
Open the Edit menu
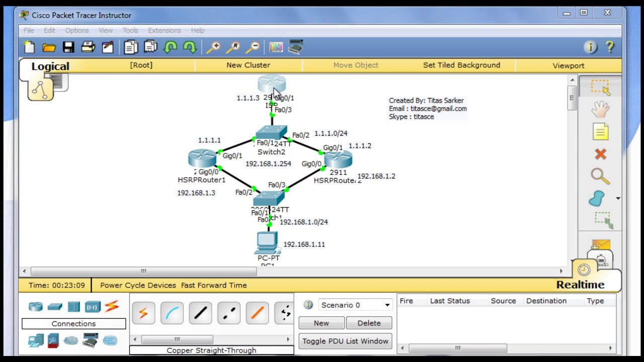[49, 30]
